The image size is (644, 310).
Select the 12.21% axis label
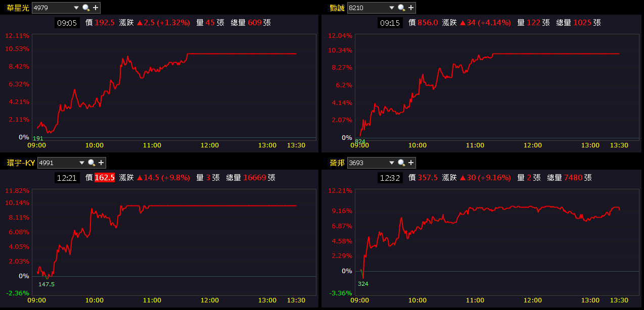(x=340, y=190)
